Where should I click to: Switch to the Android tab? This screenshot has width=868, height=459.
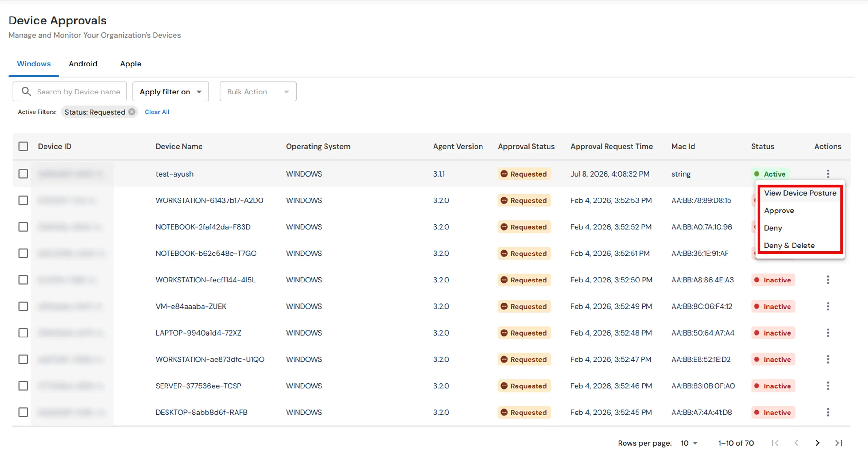tap(83, 63)
